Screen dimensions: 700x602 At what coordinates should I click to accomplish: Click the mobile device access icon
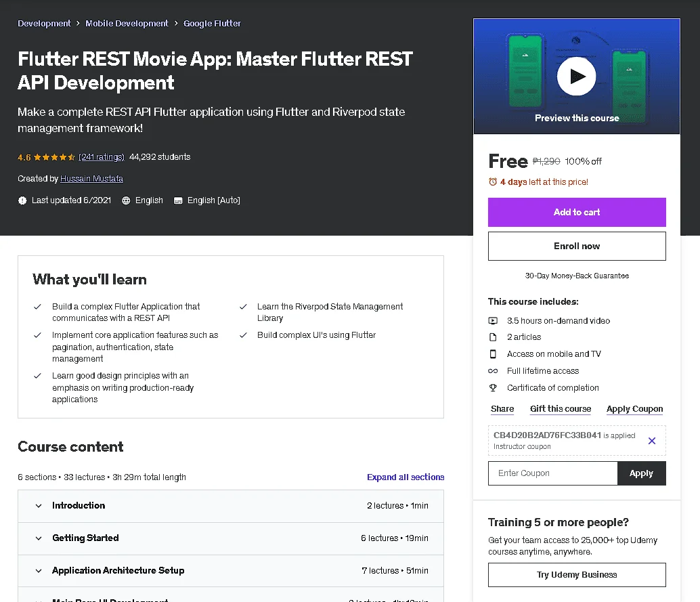(x=493, y=354)
